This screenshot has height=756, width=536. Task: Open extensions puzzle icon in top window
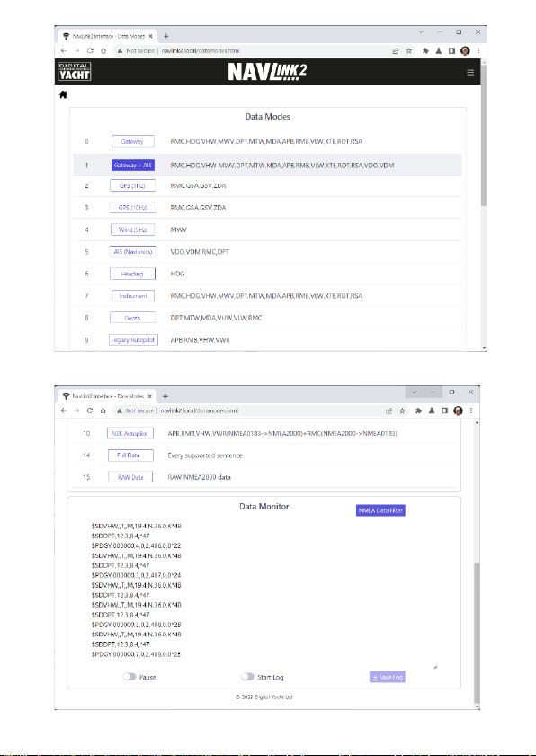tap(425, 50)
